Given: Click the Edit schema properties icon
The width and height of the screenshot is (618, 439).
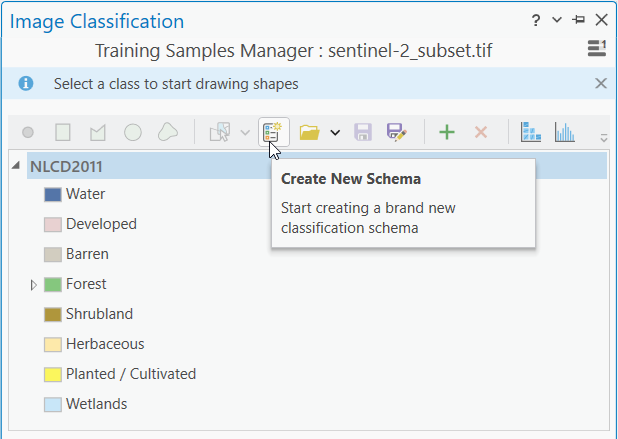Looking at the screenshot, I should (396, 132).
